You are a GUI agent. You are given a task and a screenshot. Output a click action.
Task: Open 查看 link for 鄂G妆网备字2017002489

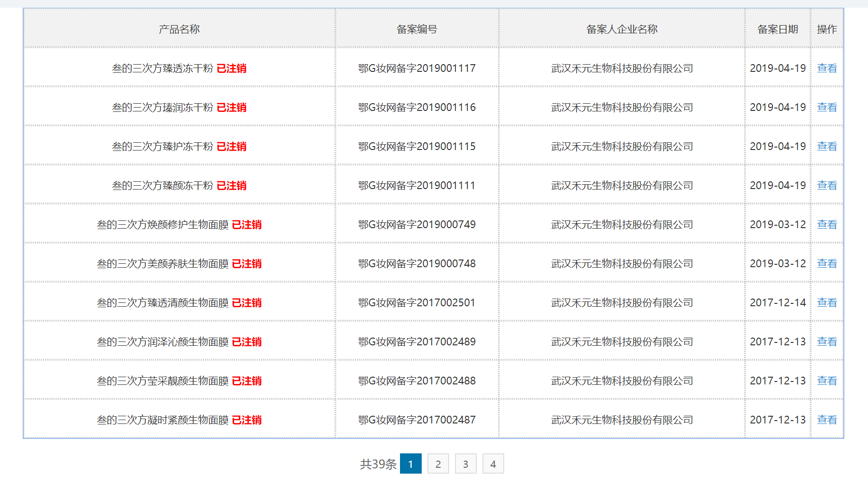tap(827, 341)
